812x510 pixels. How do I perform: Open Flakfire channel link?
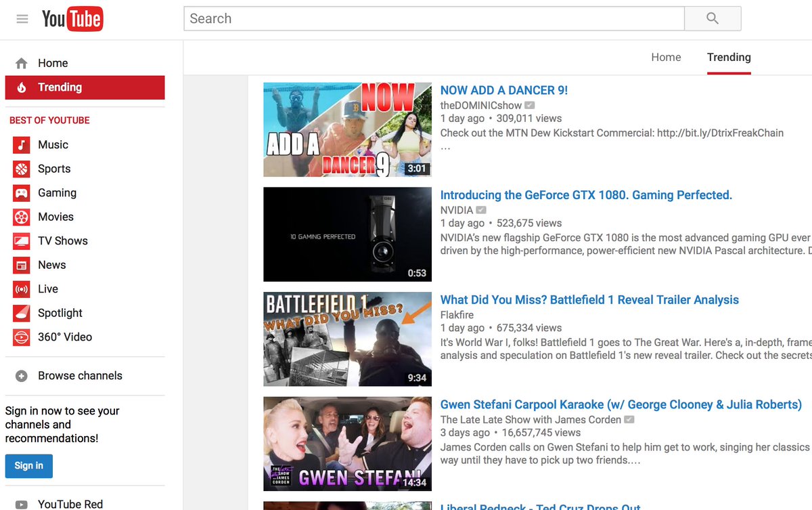click(457, 315)
